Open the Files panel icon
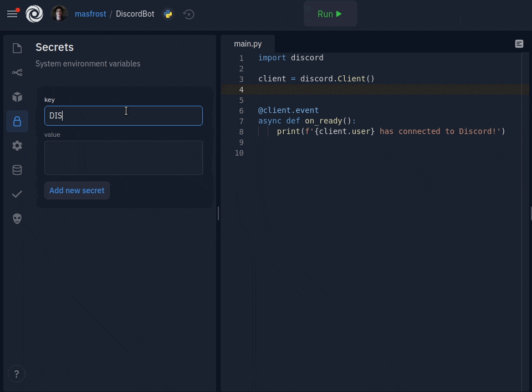532x392 pixels. (x=17, y=49)
